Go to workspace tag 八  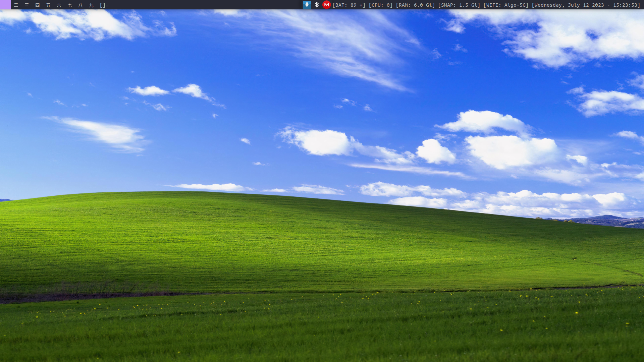[80, 5]
